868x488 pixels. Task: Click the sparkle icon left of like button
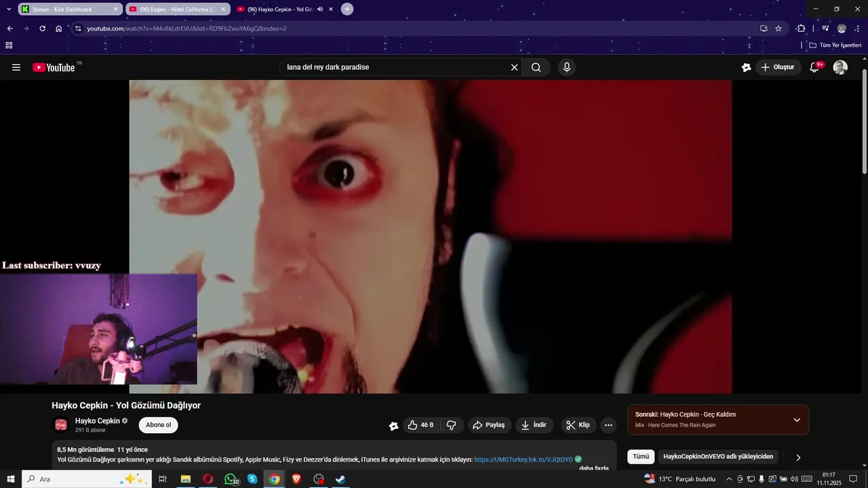[393, 426]
